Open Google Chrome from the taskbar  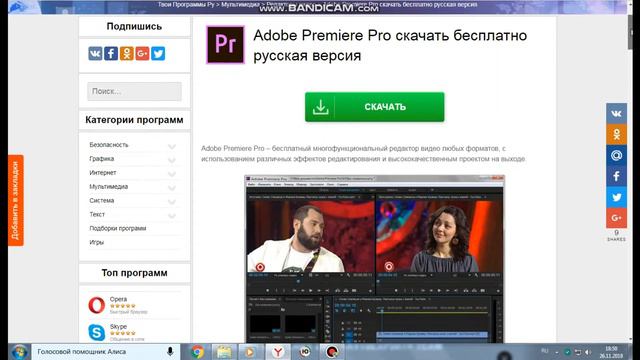[x=198, y=352]
